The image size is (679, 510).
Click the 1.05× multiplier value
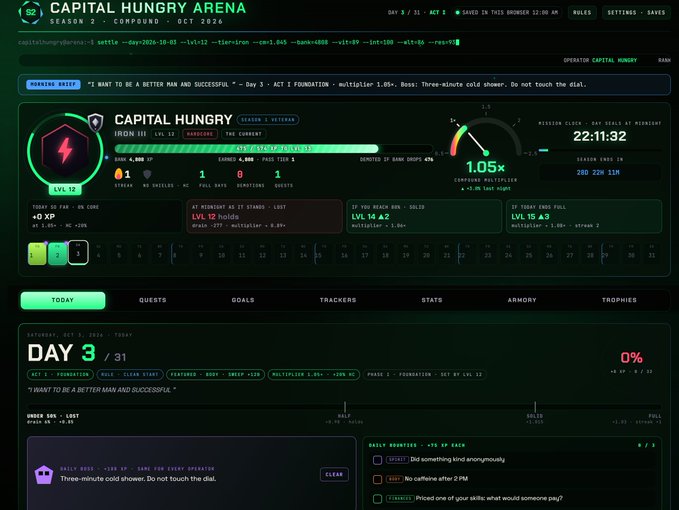(x=485, y=167)
